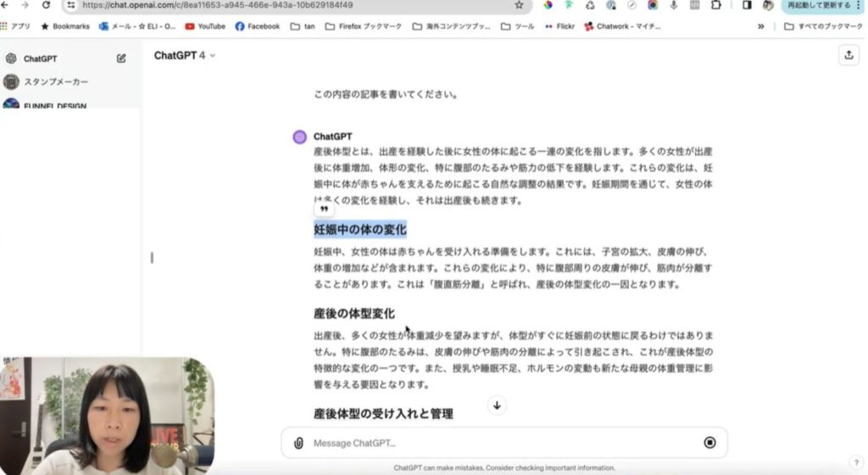Start a new chat with the edit icon
This screenshot has width=868, height=475.
coord(121,59)
